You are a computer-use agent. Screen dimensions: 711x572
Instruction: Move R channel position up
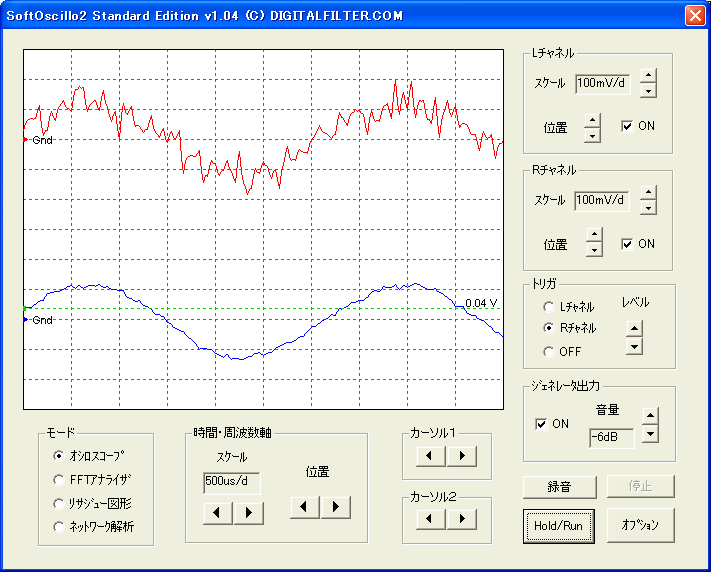click(594, 235)
